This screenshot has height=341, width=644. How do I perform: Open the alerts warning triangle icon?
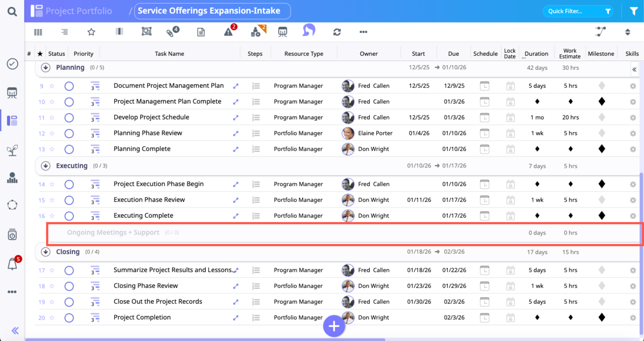228,32
